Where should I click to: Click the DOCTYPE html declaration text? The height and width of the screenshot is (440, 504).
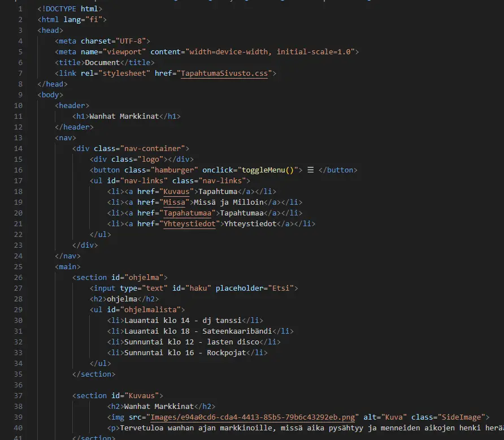[69, 9]
